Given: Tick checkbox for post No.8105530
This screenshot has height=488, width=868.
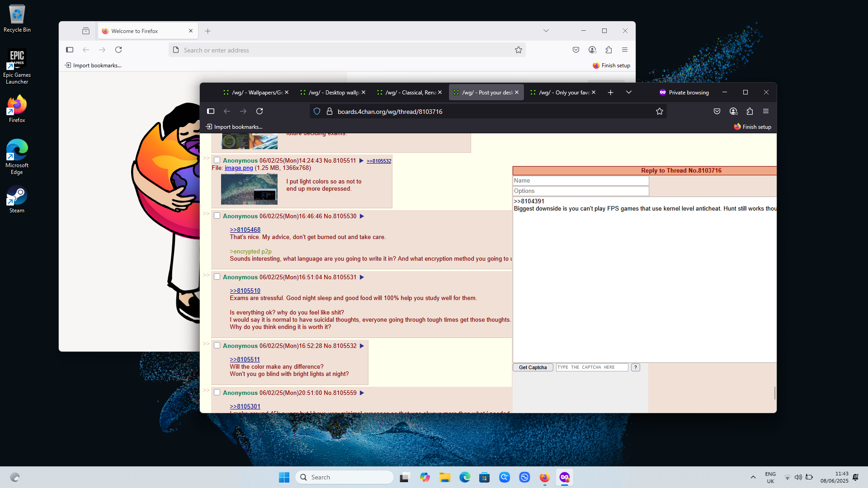Looking at the screenshot, I should coord(217,216).
